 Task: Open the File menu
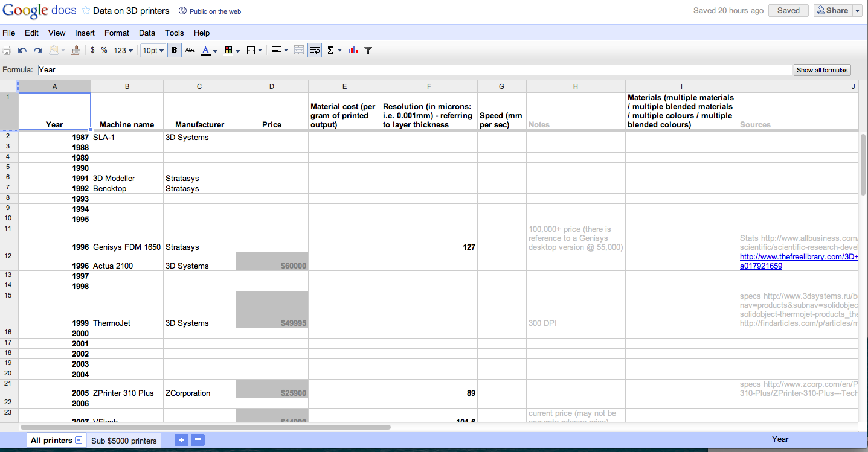click(8, 33)
